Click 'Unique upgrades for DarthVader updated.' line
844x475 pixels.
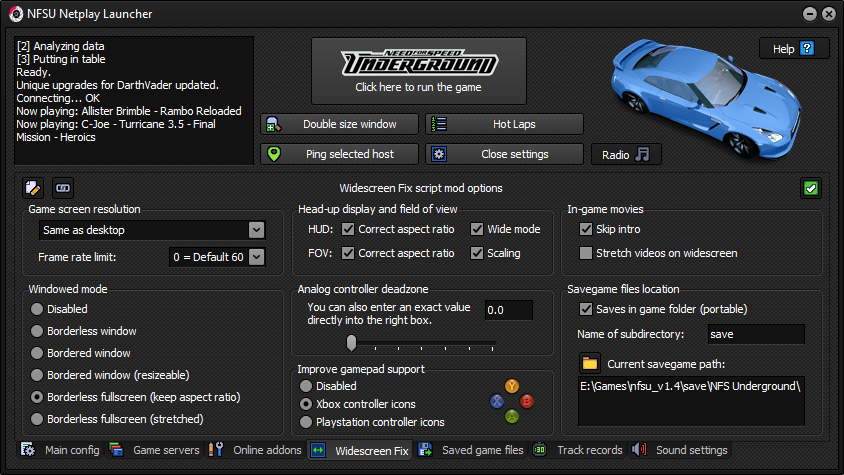(x=117, y=85)
